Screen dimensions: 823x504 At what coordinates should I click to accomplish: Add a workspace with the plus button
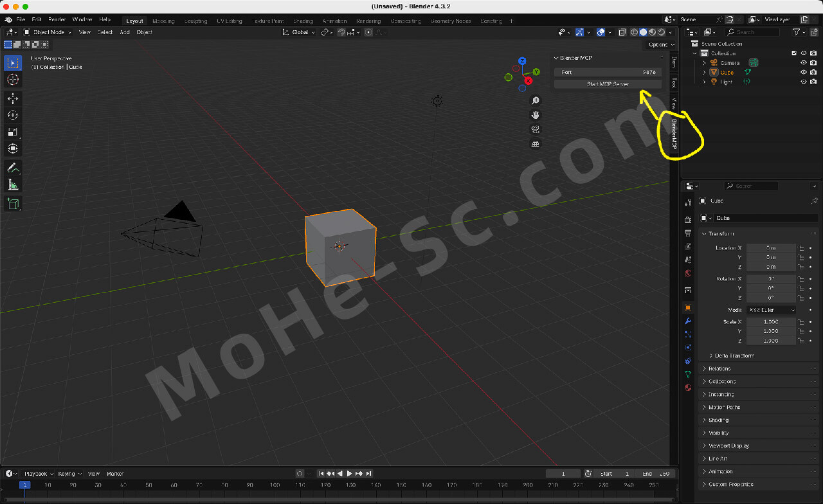[x=512, y=21]
